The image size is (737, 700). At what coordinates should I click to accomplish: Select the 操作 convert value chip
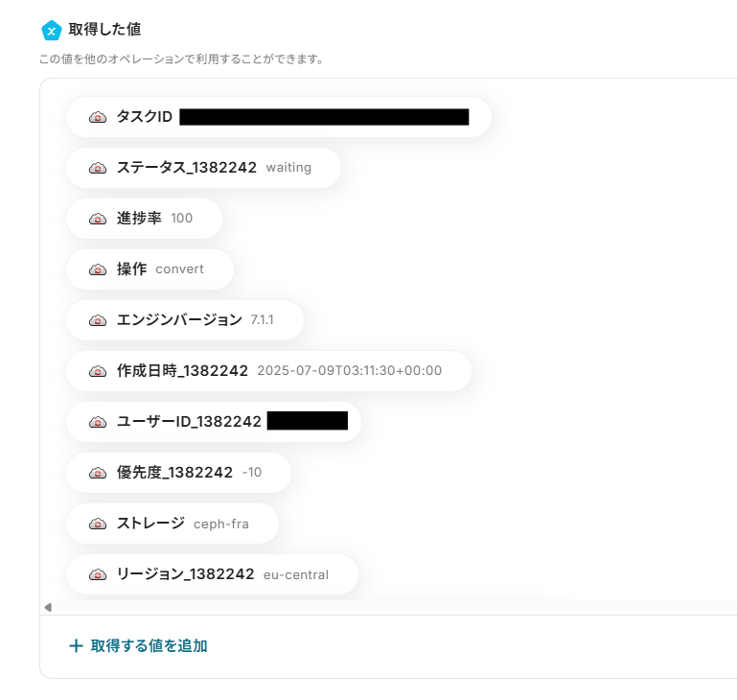(150, 269)
